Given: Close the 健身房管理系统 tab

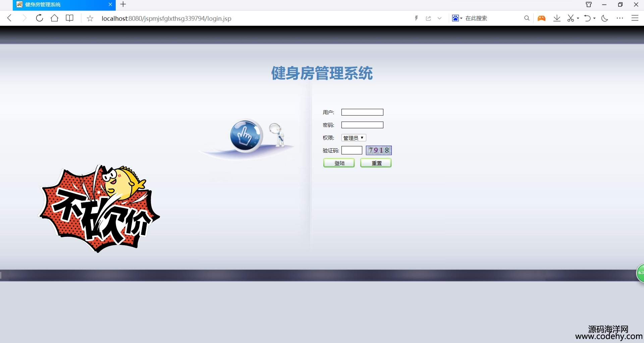Looking at the screenshot, I should (x=110, y=4).
